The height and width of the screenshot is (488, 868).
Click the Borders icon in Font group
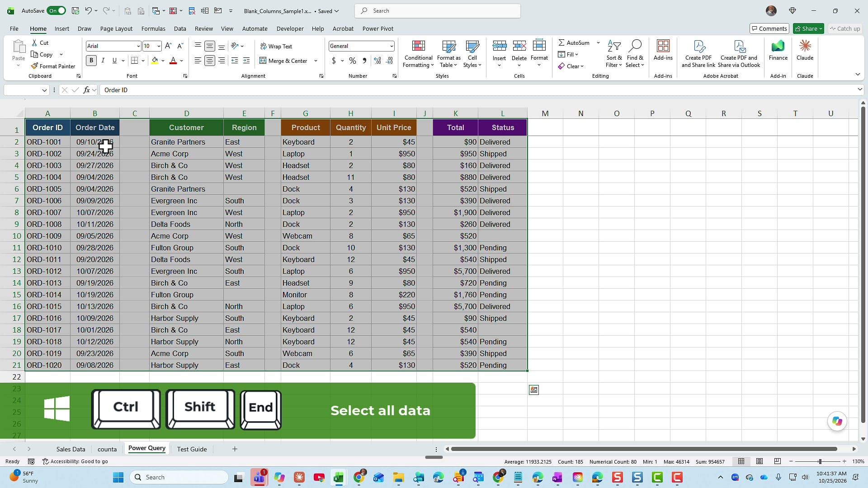[x=134, y=61]
